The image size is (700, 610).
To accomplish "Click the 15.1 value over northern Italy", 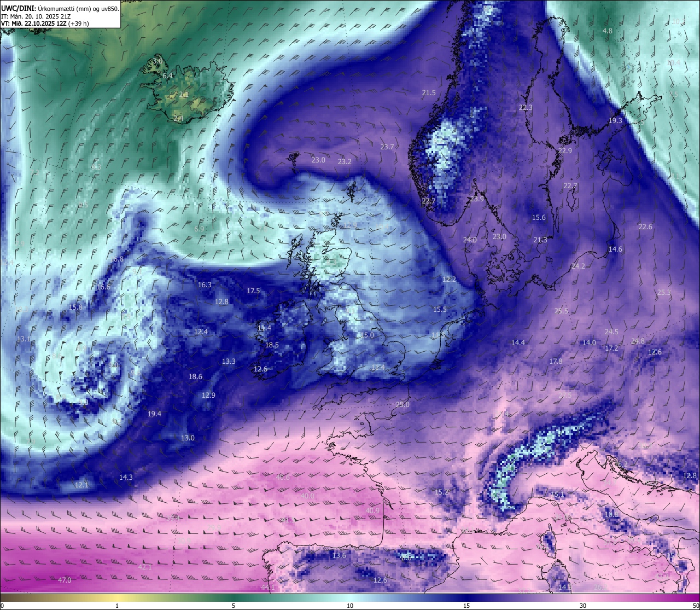I will pos(557,495).
